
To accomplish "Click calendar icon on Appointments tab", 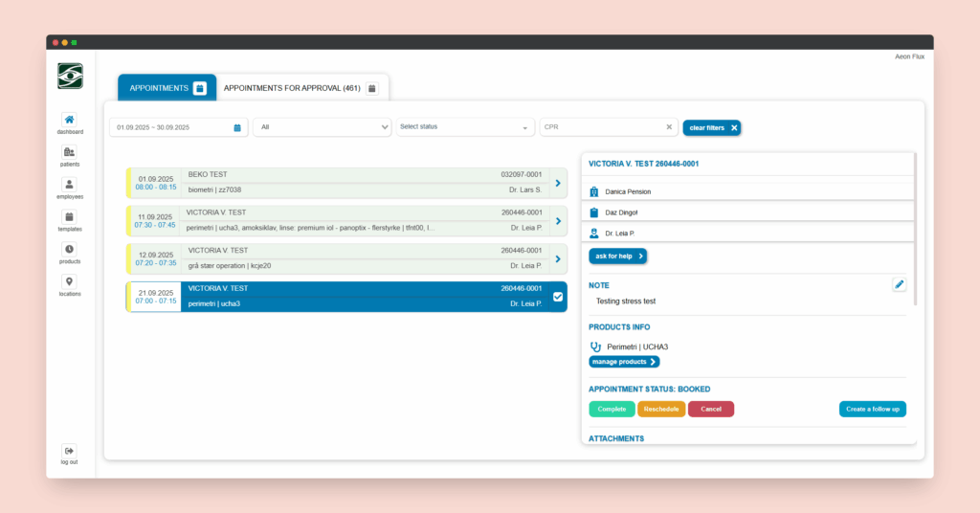I will pyautogui.click(x=200, y=88).
